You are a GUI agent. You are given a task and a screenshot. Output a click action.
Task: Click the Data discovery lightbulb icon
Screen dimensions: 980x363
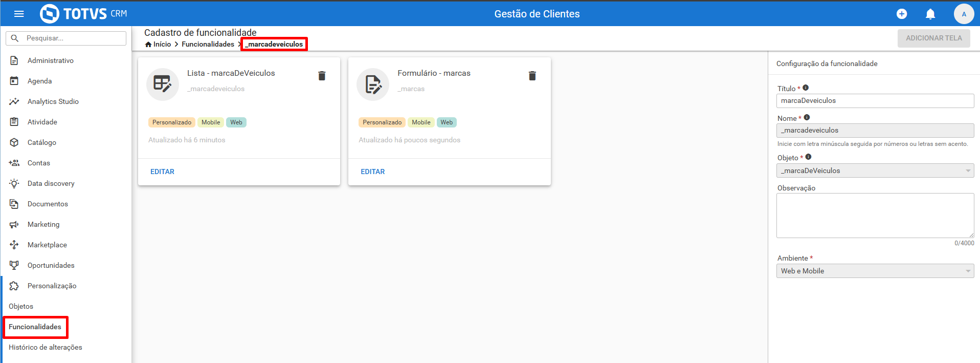coord(14,183)
